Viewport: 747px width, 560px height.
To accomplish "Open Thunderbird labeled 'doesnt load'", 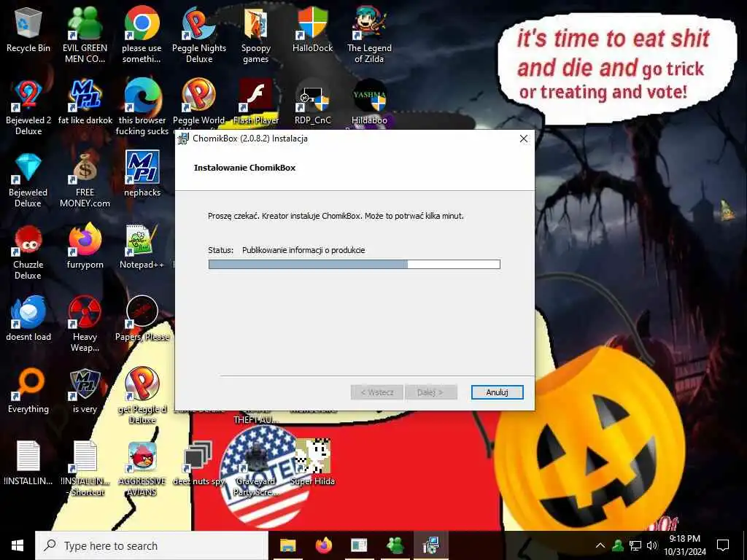I will point(28,319).
